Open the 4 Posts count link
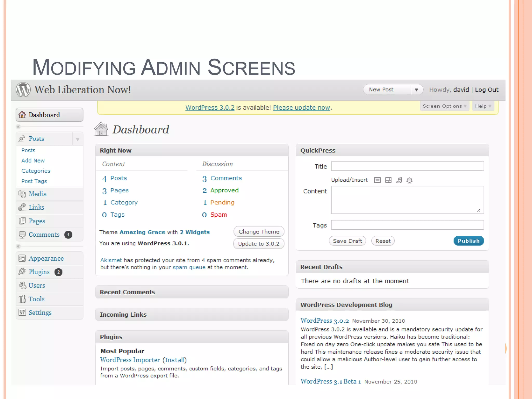 click(x=115, y=178)
